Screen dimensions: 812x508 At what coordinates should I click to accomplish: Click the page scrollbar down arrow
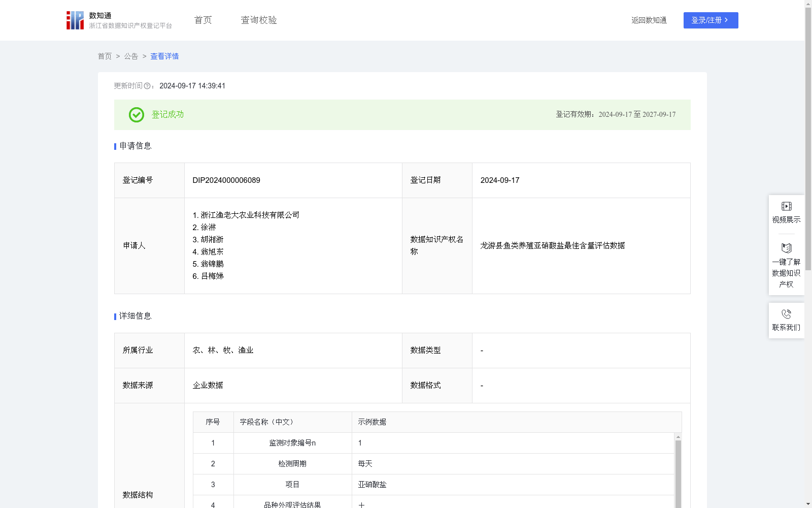(808, 504)
